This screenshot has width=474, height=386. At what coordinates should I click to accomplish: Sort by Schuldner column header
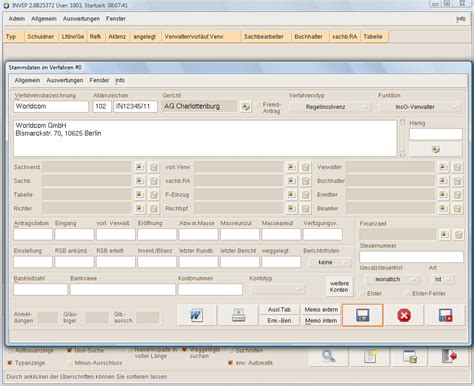pos(41,37)
